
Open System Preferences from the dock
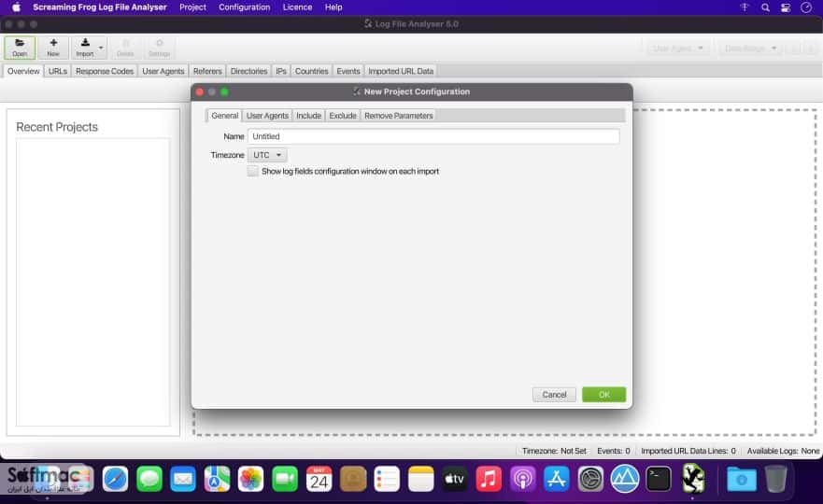pyautogui.click(x=590, y=479)
